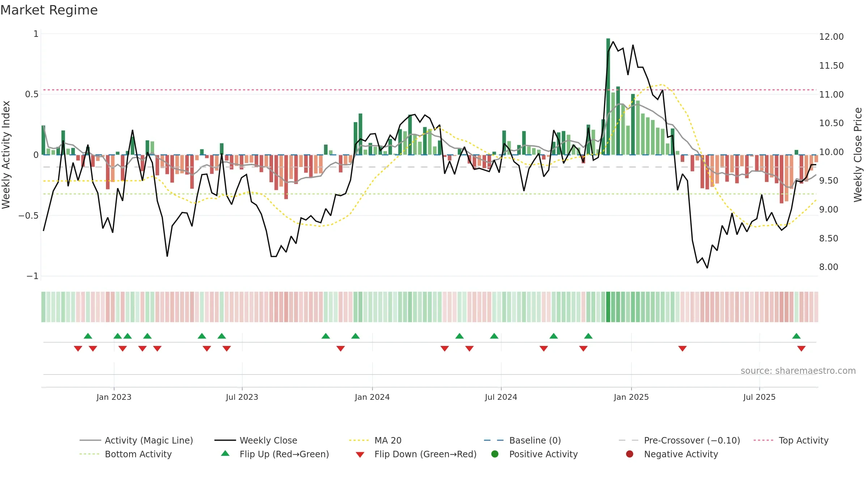Select the first green flip-up triangle before Jan 2023
The image size is (868, 488).
click(88, 336)
